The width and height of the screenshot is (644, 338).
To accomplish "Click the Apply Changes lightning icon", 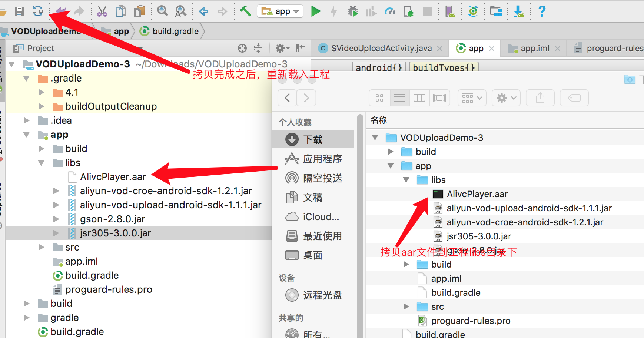I will point(334,11).
